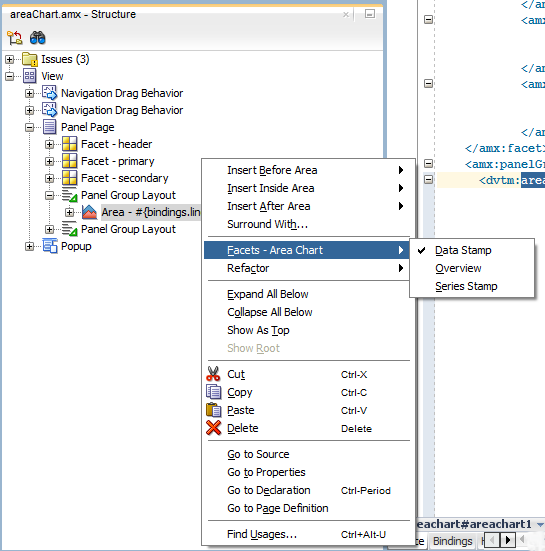Select Facets - Area Chart menu item

click(x=306, y=250)
